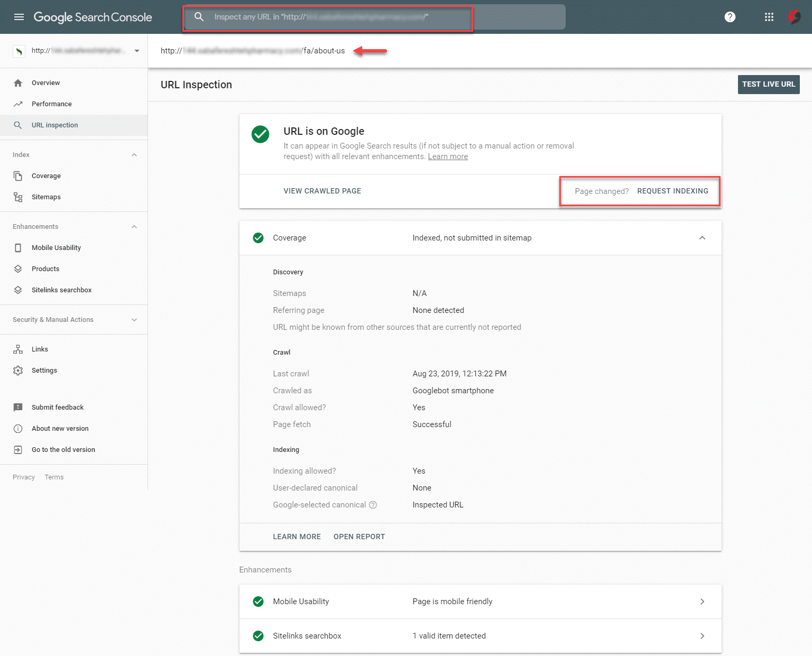The width and height of the screenshot is (812, 656).
Task: Open Links section in sidebar
Action: click(40, 349)
